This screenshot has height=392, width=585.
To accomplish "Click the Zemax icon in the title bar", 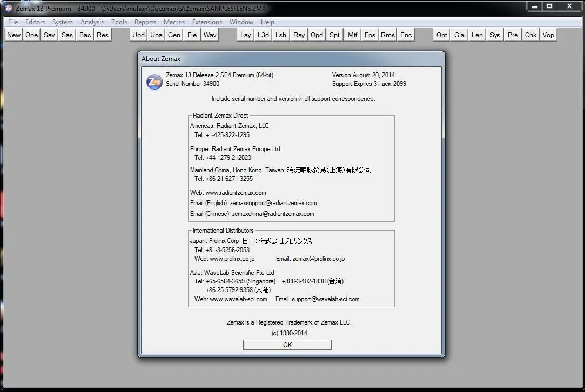I will [8, 8].
